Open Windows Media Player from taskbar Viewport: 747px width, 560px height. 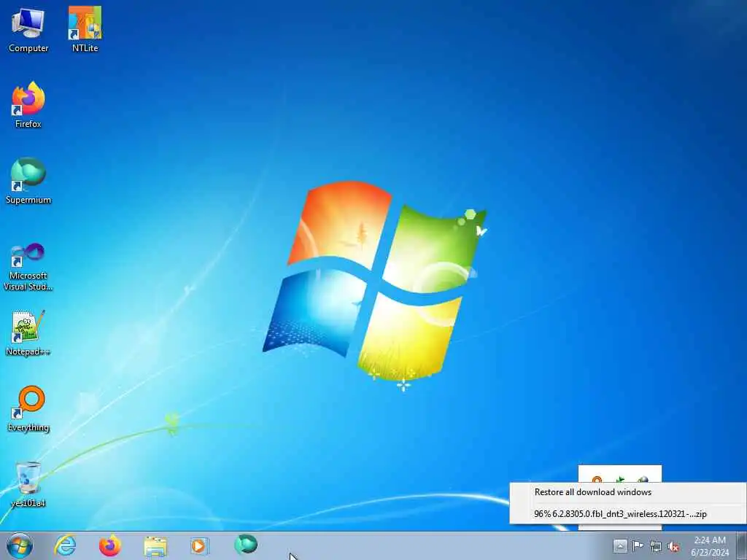point(199,545)
